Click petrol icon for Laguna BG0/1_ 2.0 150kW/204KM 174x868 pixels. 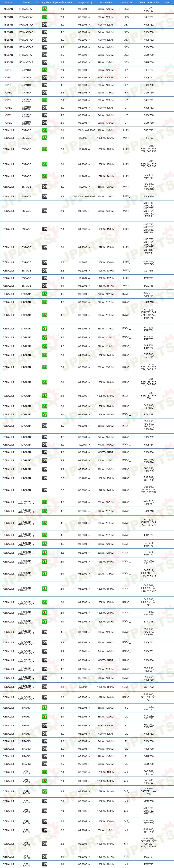point(45,406)
